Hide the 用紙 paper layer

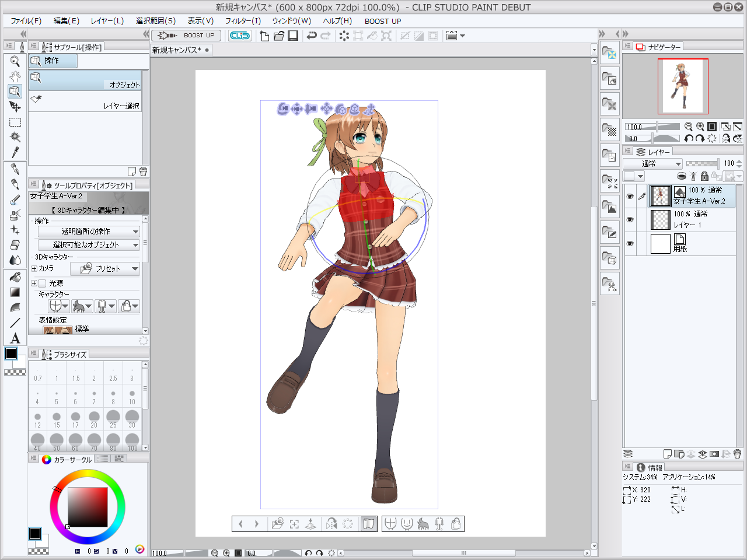[x=630, y=243]
